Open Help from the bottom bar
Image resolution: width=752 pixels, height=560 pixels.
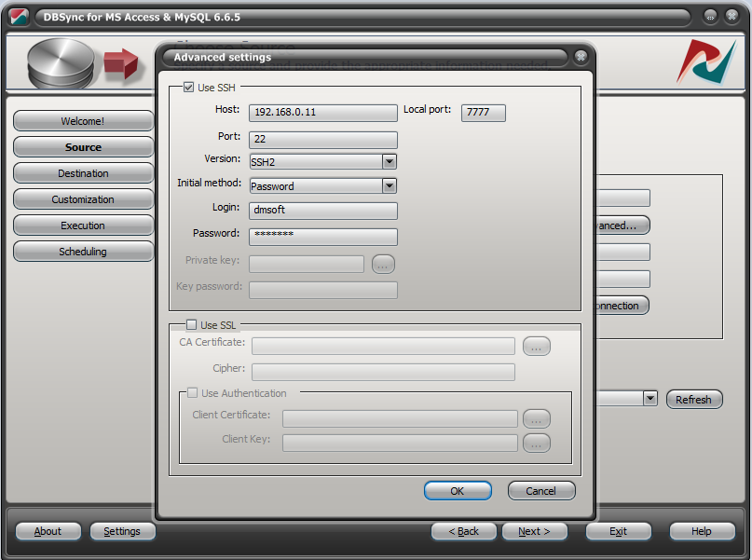pyautogui.click(x=702, y=531)
